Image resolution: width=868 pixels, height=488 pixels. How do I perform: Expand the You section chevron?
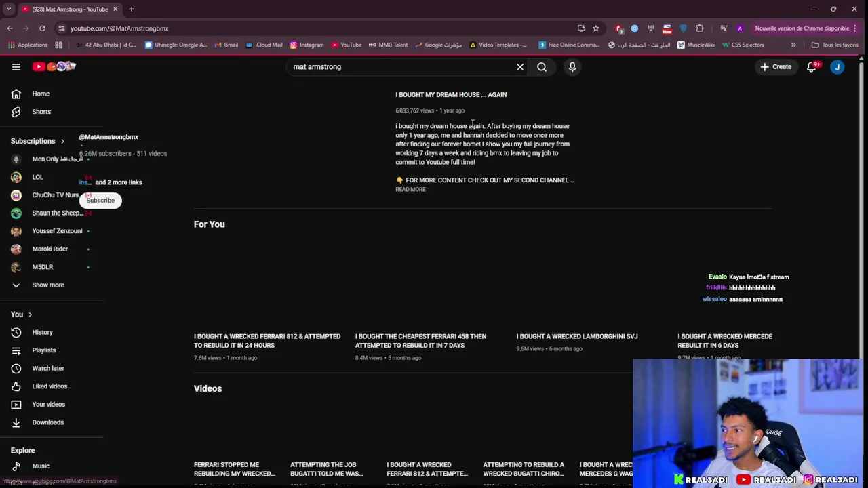point(30,314)
